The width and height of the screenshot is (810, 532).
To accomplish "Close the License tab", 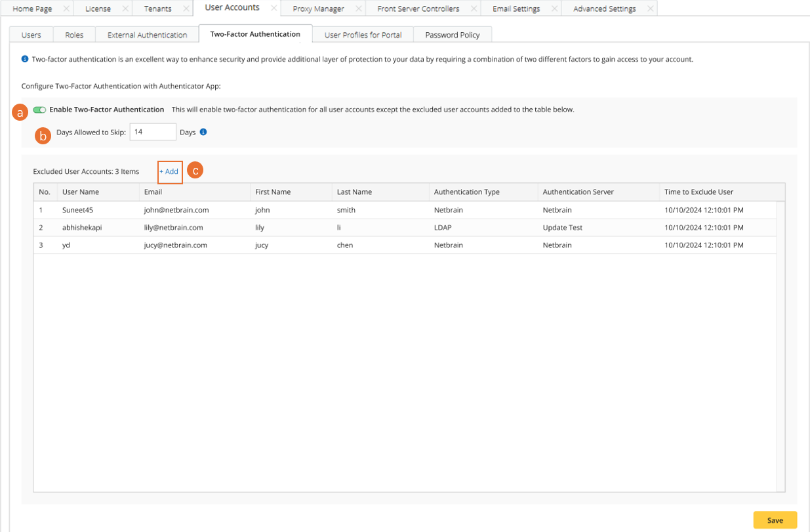I will [x=125, y=9].
